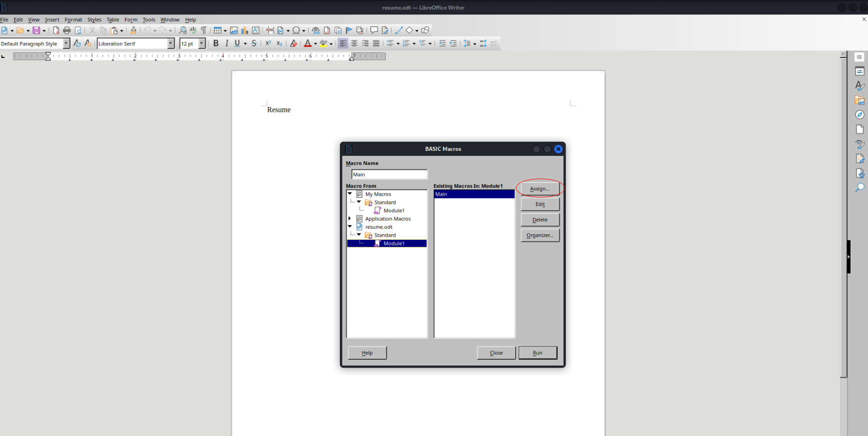The image size is (868, 436).
Task: Save the document with the floppy icon
Action: 36,30
